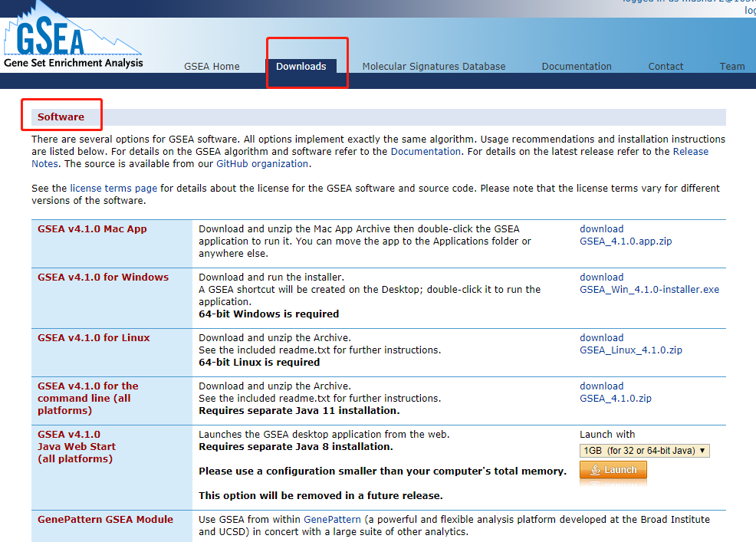Click the 'Gene Set Enrichment Analysis' subtitle

click(74, 63)
